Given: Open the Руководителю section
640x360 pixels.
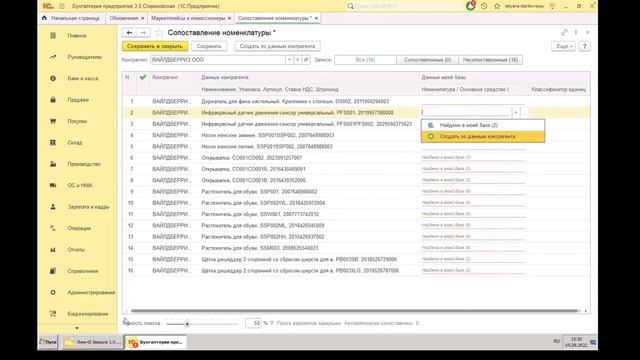Looking at the screenshot, I should [x=84, y=57].
